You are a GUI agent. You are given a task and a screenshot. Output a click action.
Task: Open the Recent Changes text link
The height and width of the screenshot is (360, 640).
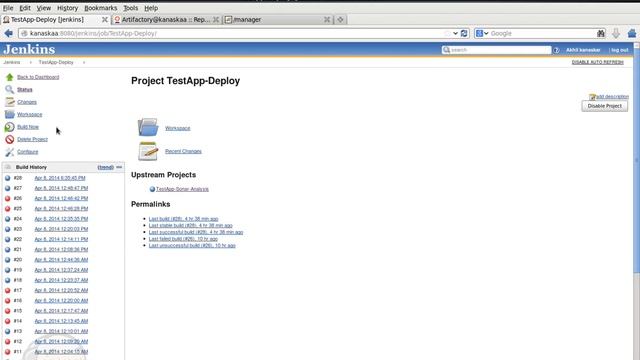pyautogui.click(x=183, y=151)
